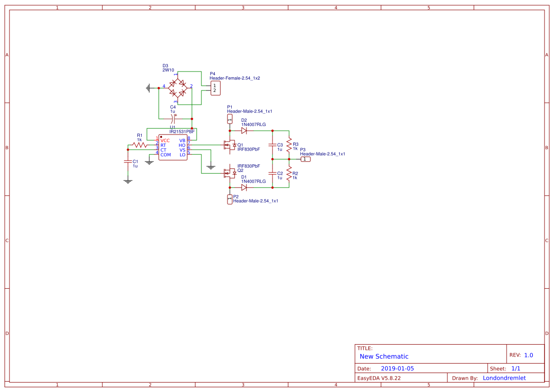
Task: Select capacitor C1 under resistor R1
Action: pos(128,161)
